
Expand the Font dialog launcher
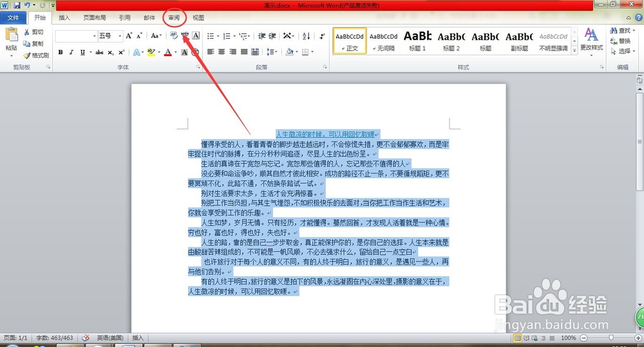tap(198, 67)
